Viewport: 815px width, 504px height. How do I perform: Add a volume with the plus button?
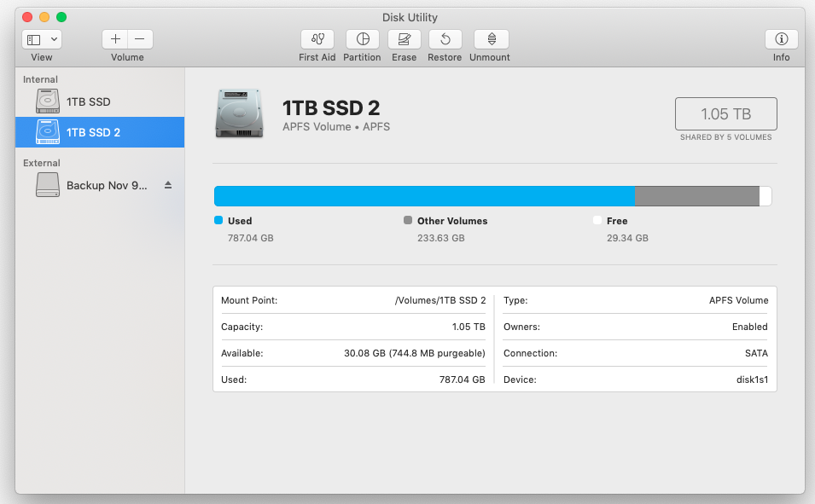pos(115,39)
